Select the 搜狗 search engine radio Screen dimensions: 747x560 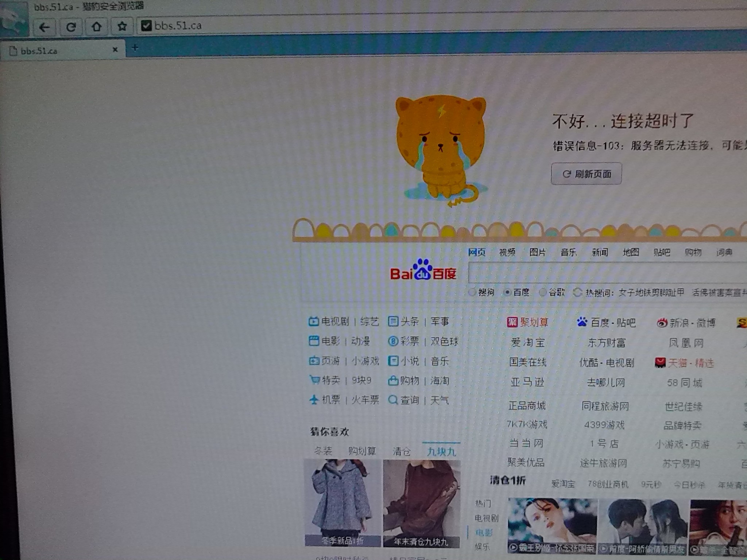472,292
